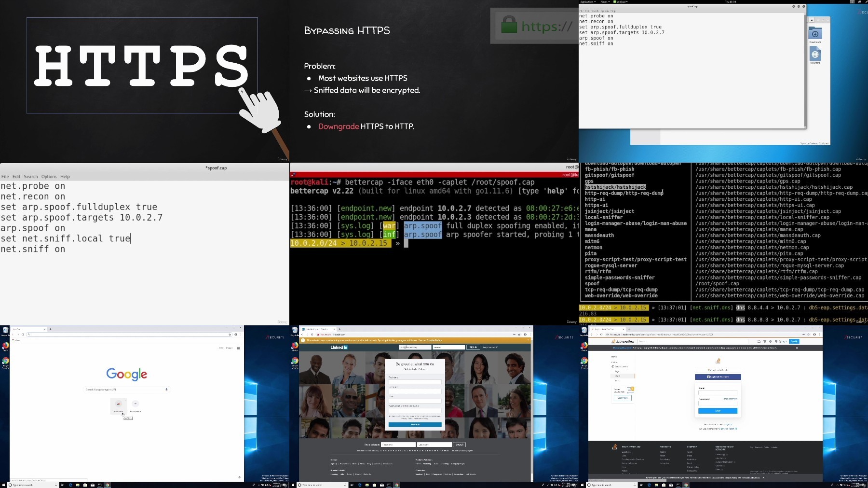Focus the LinkedIn header password field
Viewport: 868px width, 488px height.
point(449,347)
